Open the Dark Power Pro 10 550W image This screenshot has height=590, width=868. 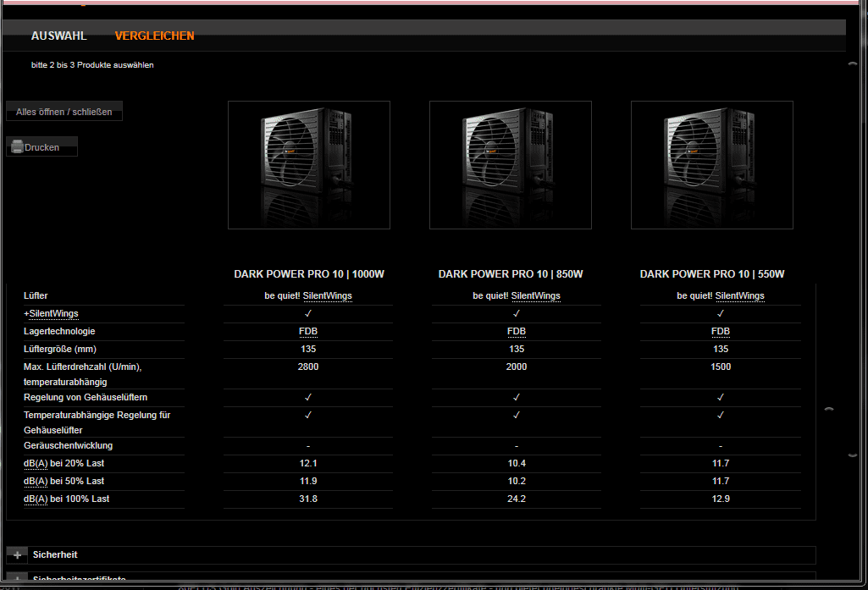click(x=712, y=165)
